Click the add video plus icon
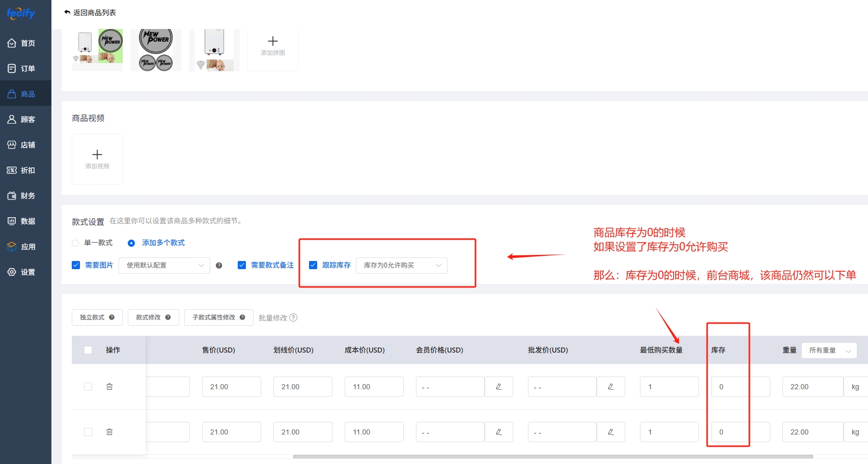This screenshot has height=464, width=868. click(x=97, y=155)
